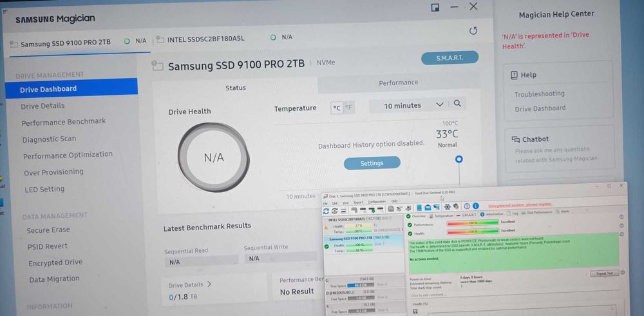This screenshot has height=316, width=644.
Task: Select Celsius temperature unit
Action: pyautogui.click(x=337, y=108)
